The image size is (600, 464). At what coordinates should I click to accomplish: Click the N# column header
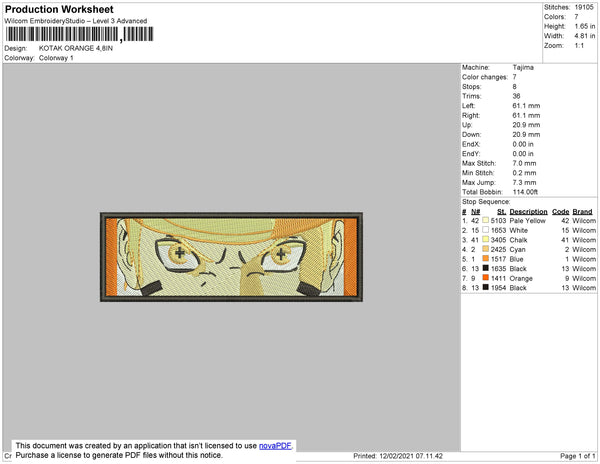click(x=476, y=212)
